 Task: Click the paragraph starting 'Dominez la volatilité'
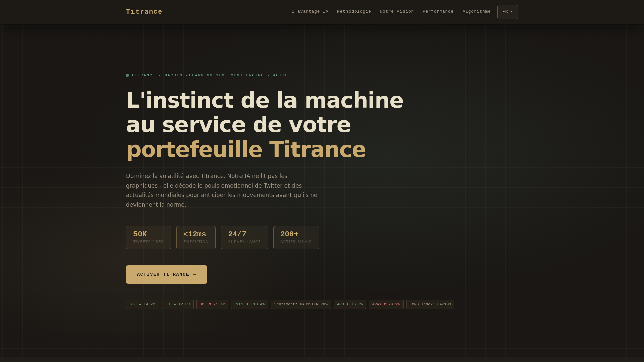(x=222, y=190)
